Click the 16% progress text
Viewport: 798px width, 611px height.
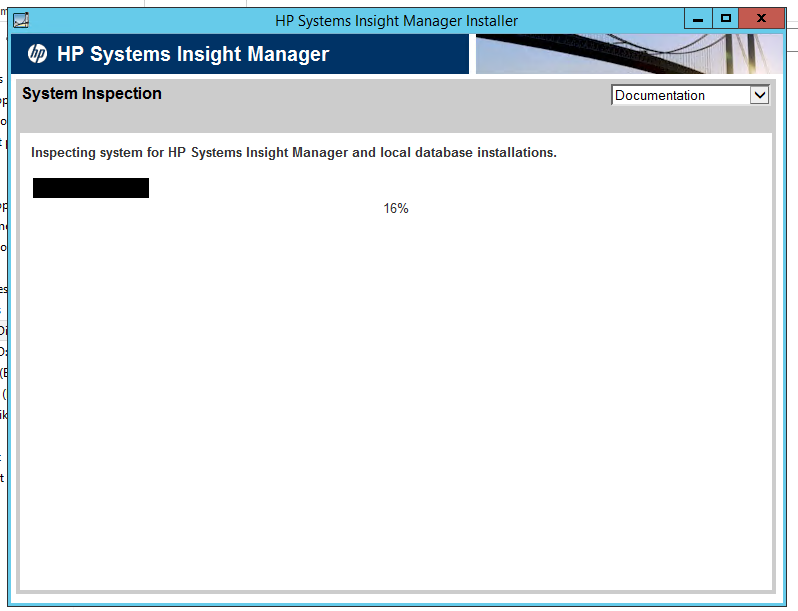pyautogui.click(x=396, y=209)
